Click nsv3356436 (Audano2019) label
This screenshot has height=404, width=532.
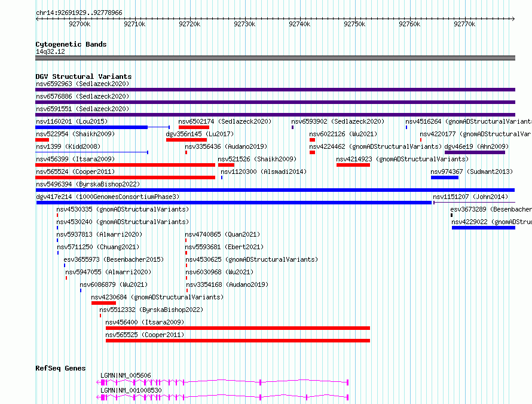pos(226,146)
